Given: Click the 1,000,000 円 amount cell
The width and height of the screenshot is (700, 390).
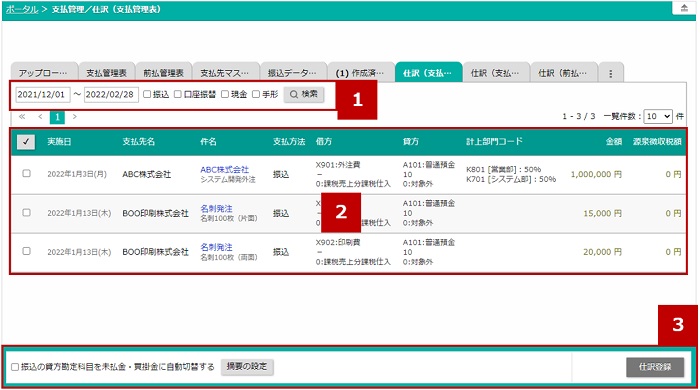Looking at the screenshot, I should (x=596, y=174).
